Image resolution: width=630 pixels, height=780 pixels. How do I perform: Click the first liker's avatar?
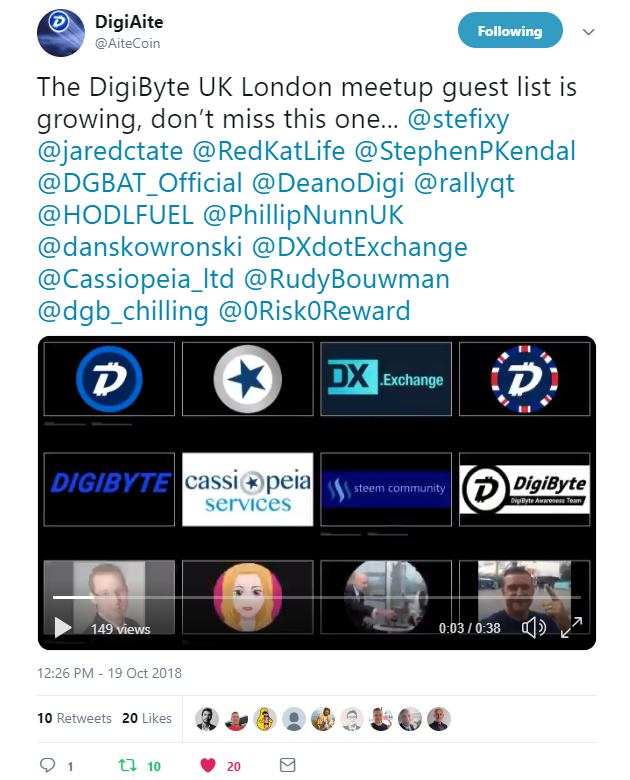(207, 719)
